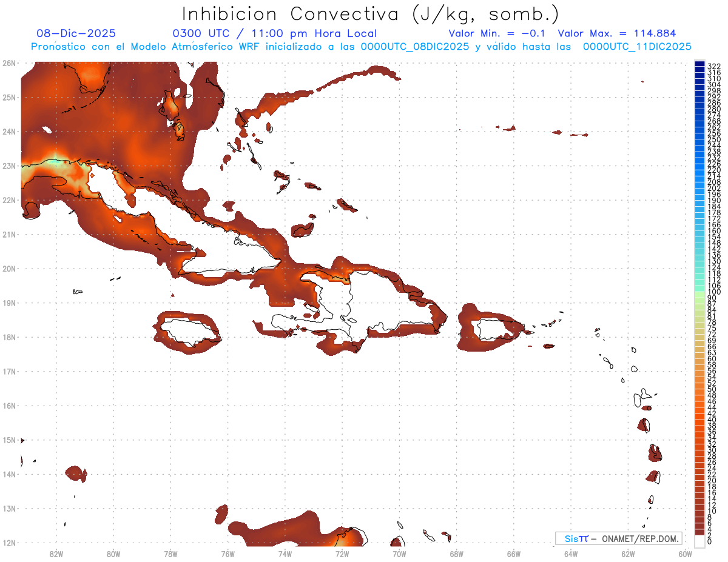Viewport: 728px width, 562px height.
Task: Select the 'Valor Min. = -0.1' readout
Action: point(498,34)
